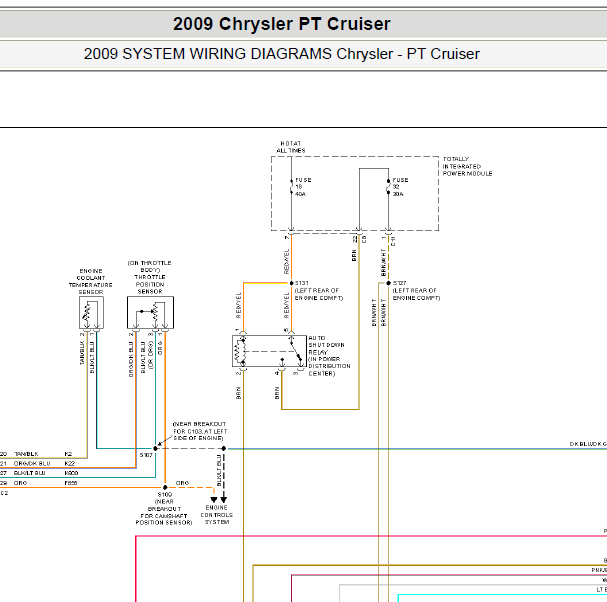Click circuit code "K900"

tap(71, 473)
